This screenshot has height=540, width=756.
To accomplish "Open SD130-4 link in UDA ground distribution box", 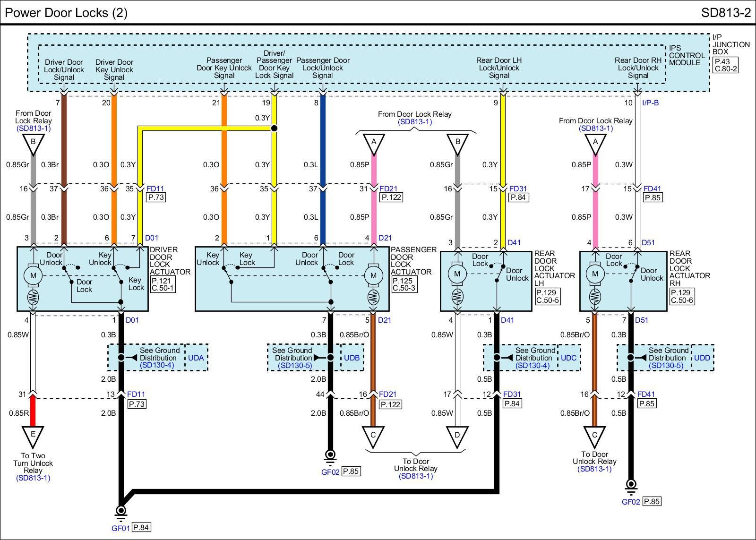I will [x=157, y=365].
